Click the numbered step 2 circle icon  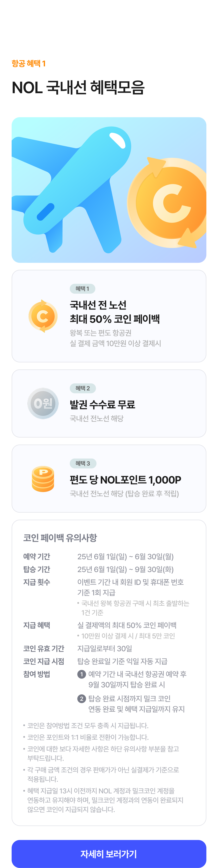tap(81, 699)
